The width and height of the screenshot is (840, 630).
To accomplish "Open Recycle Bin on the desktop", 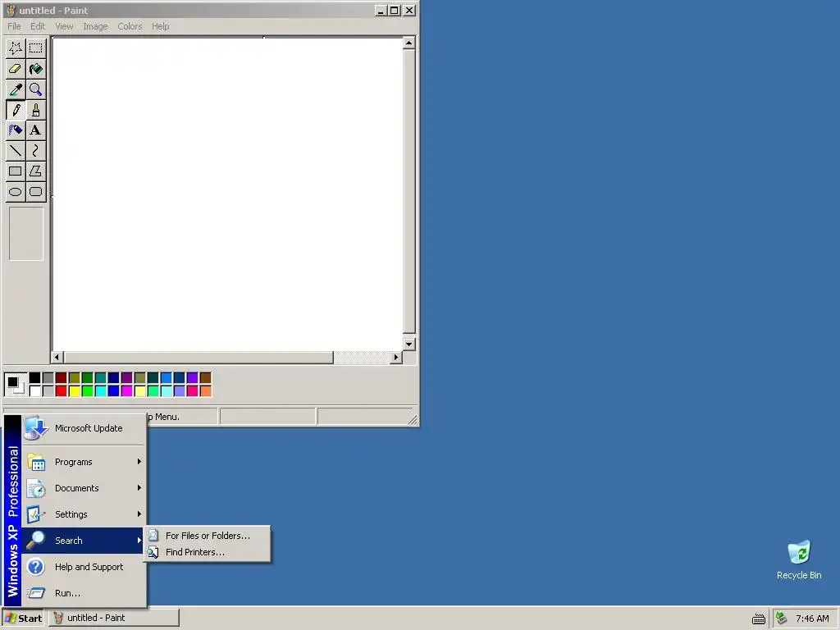I will pyautogui.click(x=799, y=560).
